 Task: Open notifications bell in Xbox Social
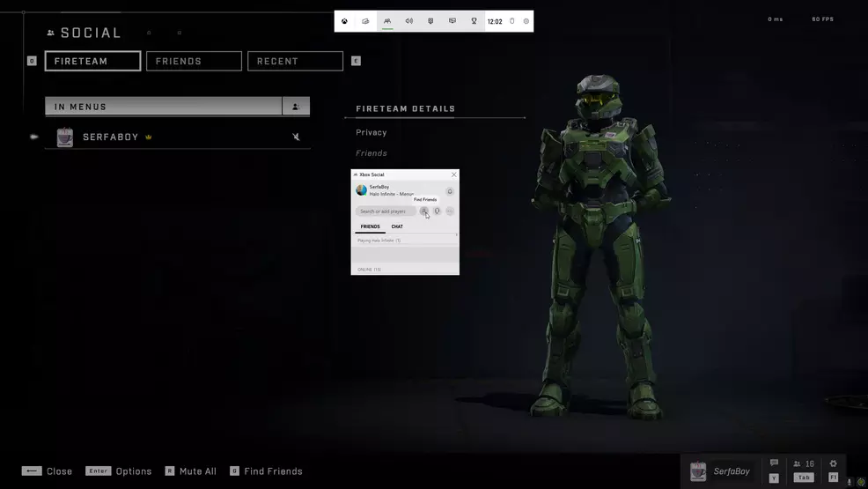450,191
